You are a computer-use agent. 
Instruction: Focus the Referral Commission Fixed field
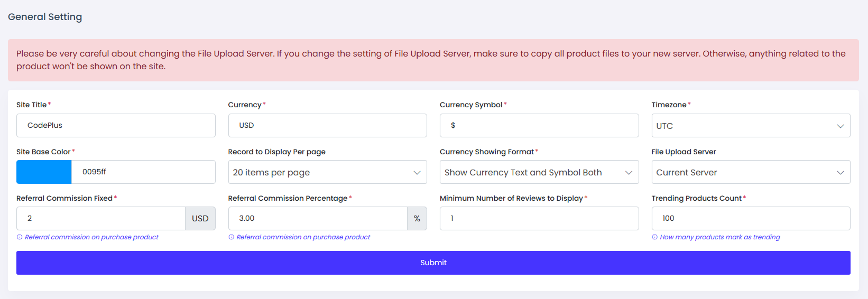(100, 219)
